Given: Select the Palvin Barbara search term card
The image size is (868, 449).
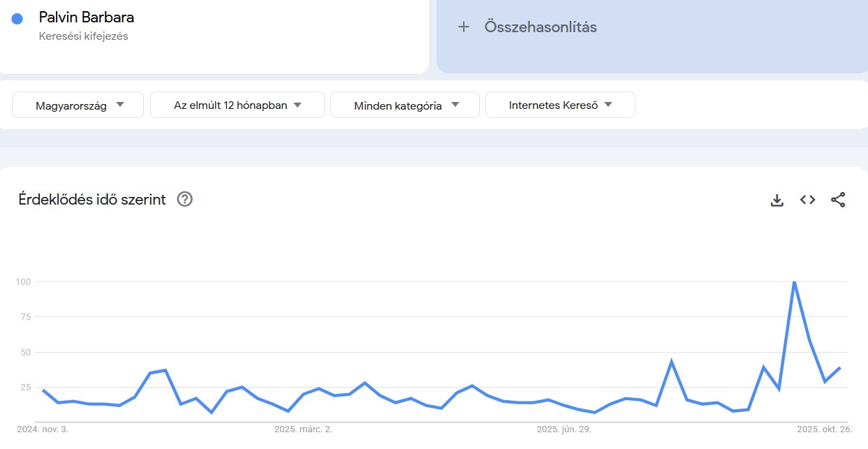Looking at the screenshot, I should click(x=86, y=17).
